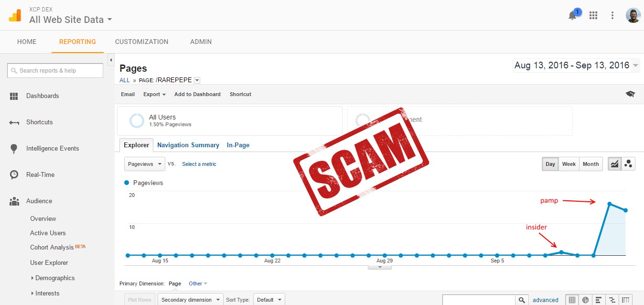Click the Google Analytics logo
This screenshot has width=644, height=305.
click(15, 15)
